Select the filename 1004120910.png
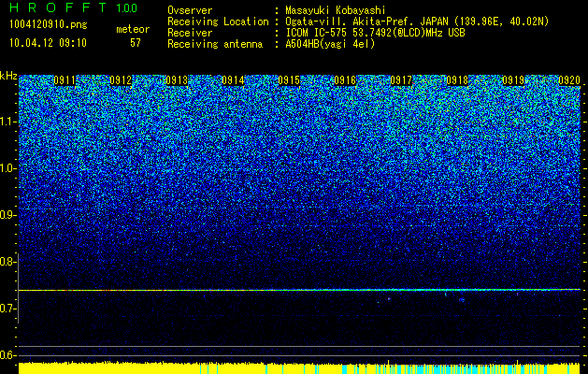 [49, 25]
